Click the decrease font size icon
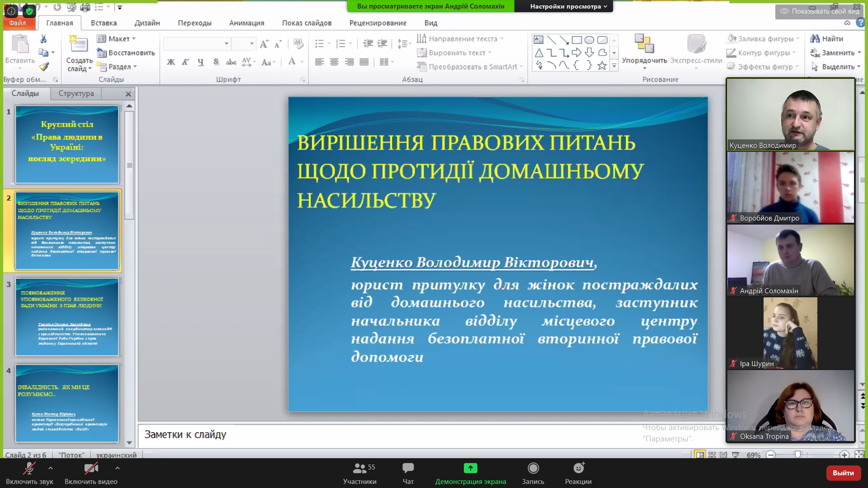The width and height of the screenshot is (868, 488). click(x=278, y=44)
